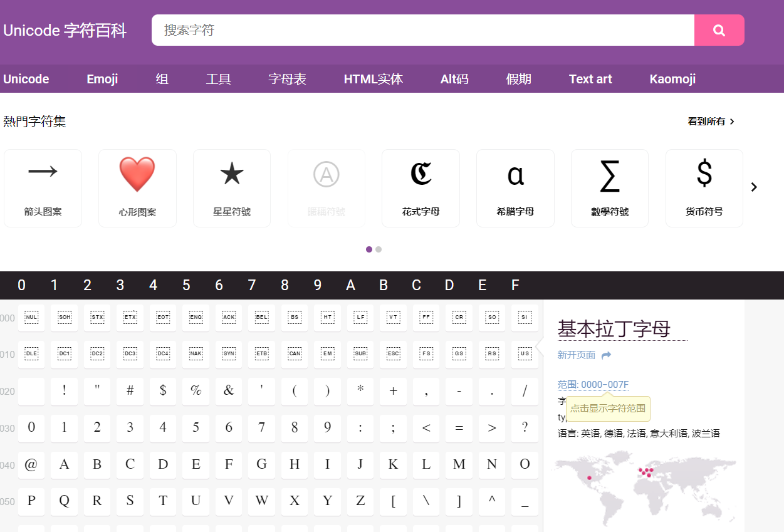Open the 新开页面 share arrow icon
The image size is (784, 532).
coord(604,354)
